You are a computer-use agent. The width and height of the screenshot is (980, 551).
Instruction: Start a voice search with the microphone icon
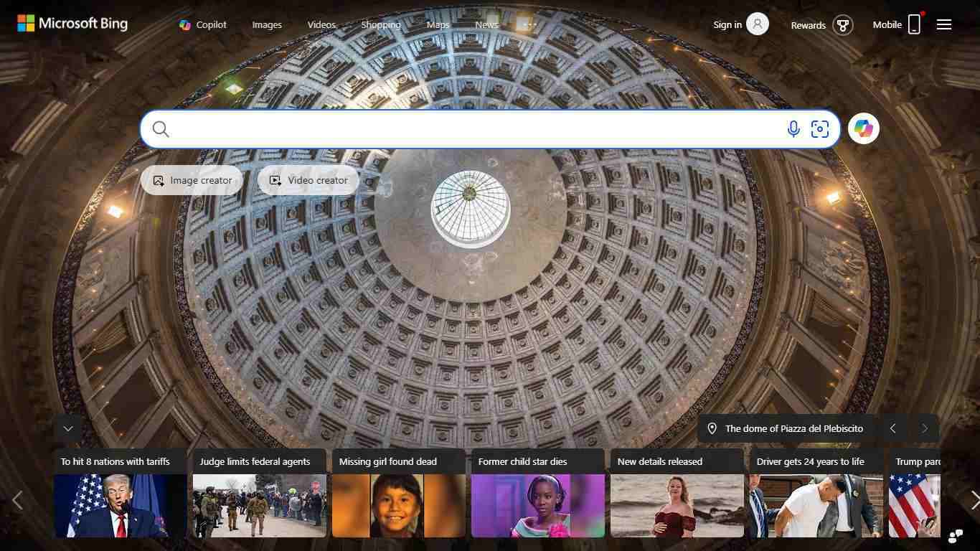[x=793, y=129]
